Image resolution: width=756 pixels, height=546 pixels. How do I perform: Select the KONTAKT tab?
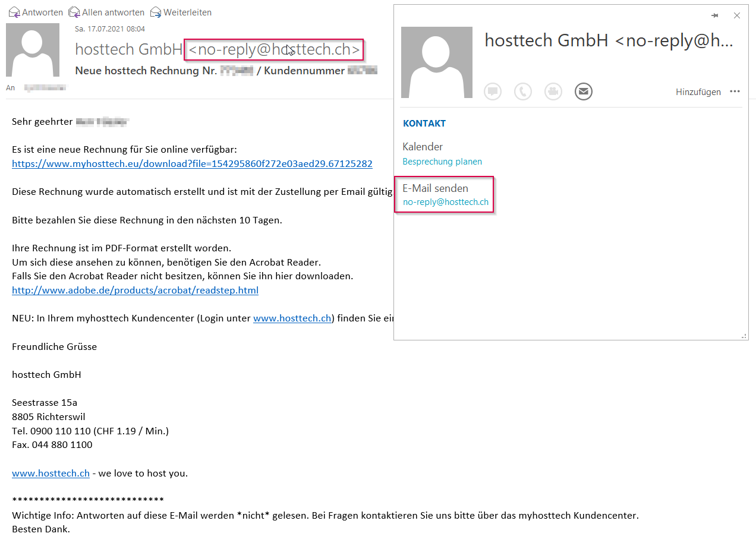424,124
